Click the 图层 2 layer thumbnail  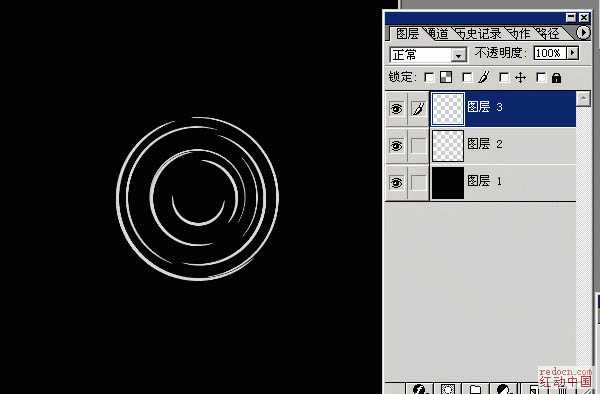click(448, 146)
